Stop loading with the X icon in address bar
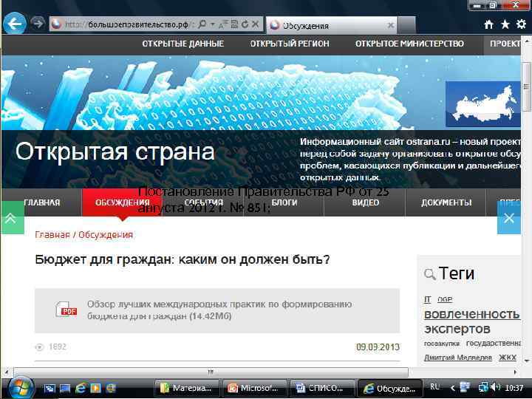This screenshot has width=532, height=399. [x=256, y=24]
